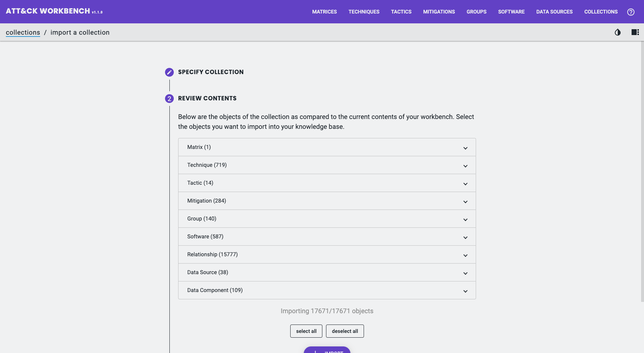Expand the Mitigation (284) section

[327, 201]
